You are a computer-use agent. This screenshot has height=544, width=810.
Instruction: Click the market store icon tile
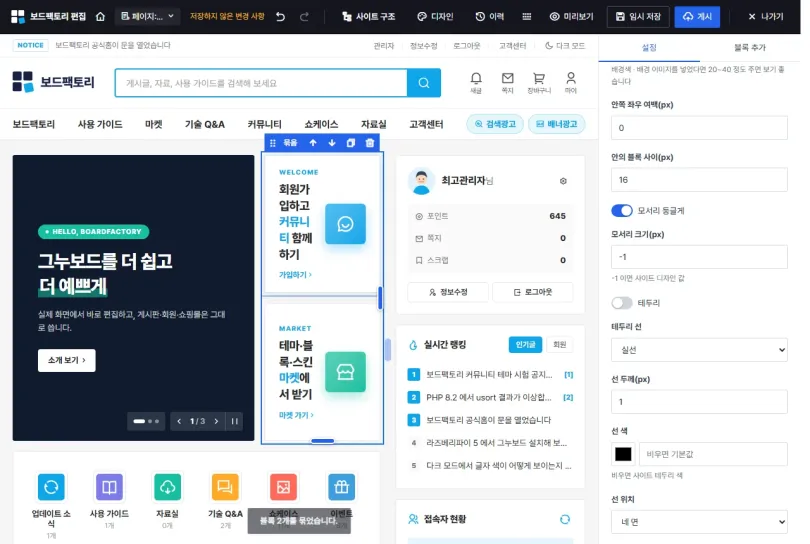(345, 372)
